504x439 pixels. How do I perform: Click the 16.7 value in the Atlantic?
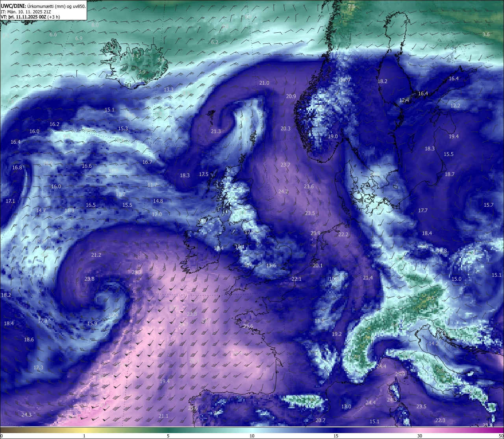point(147,162)
